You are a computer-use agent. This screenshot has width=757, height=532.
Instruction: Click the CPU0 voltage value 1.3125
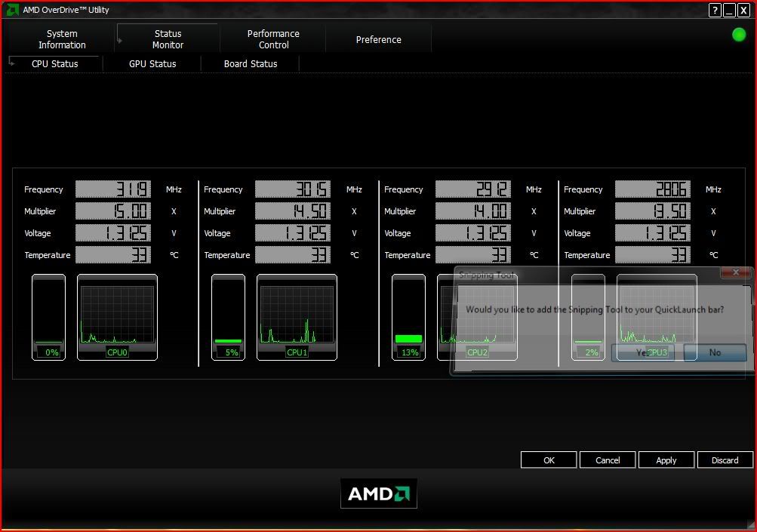pyautogui.click(x=113, y=232)
